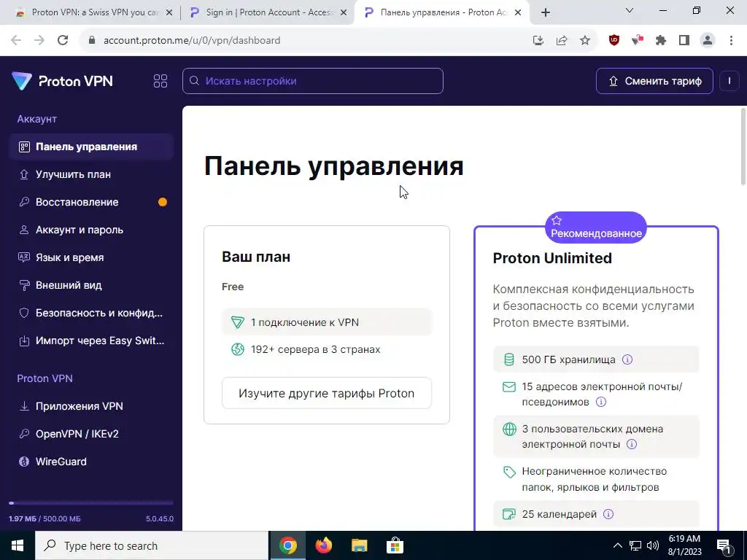This screenshot has width=747, height=560.
Task: Click the orange dot on Восстановление
Action: point(163,202)
